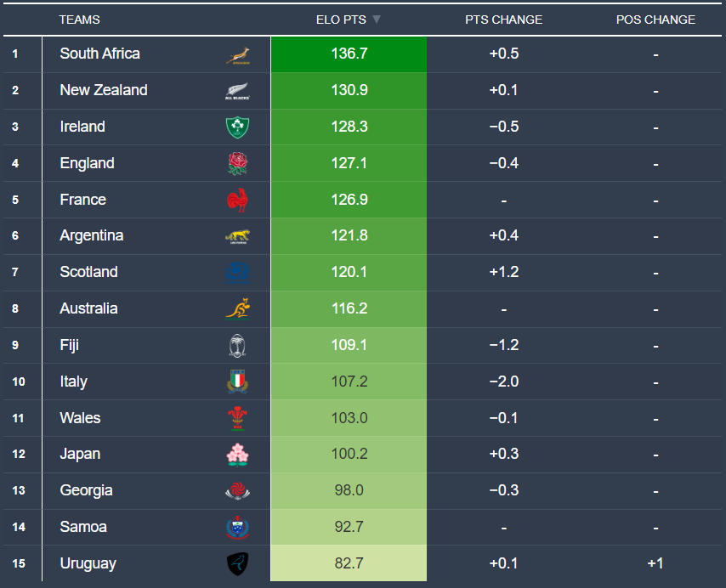Click South Africa's 136.7 dark green cell

pos(349,54)
